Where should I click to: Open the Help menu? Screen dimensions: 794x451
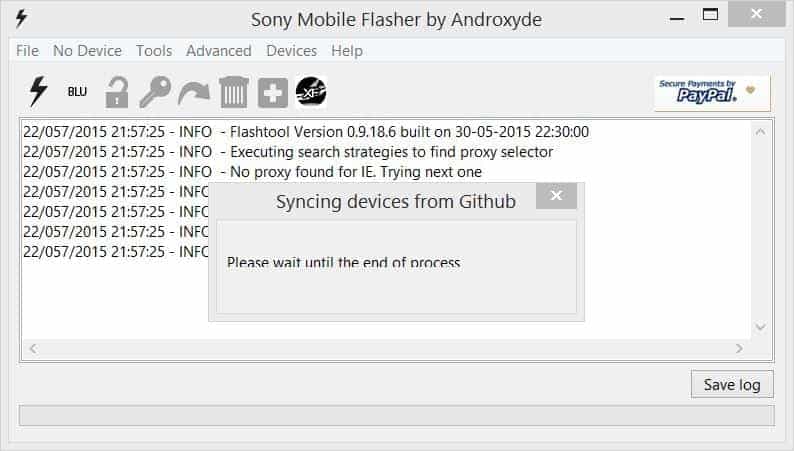click(347, 51)
